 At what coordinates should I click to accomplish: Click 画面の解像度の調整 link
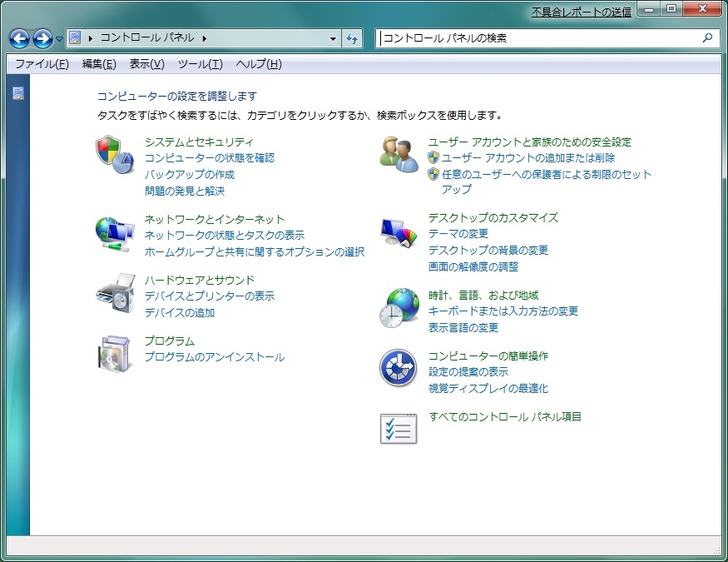(x=473, y=267)
